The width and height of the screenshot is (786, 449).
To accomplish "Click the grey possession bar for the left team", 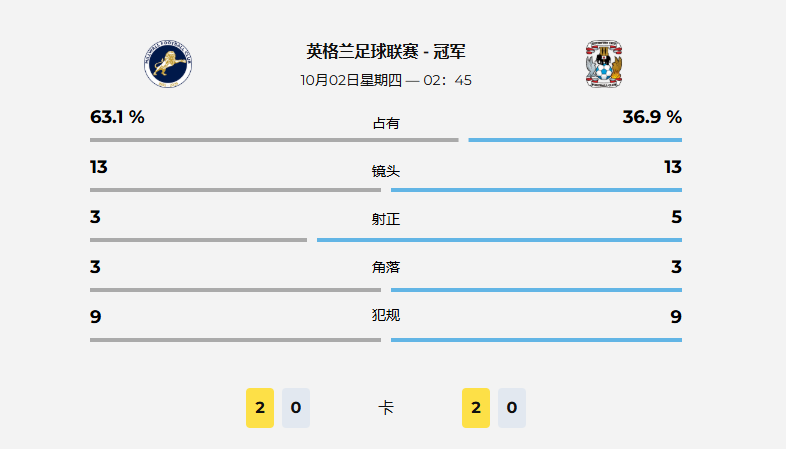I will point(274,140).
